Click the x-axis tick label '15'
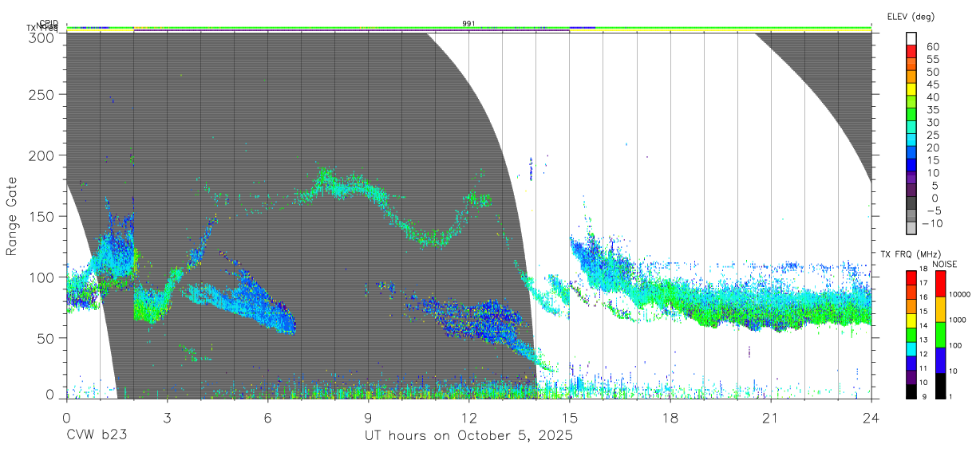This screenshot has height=452, width=980. (569, 417)
